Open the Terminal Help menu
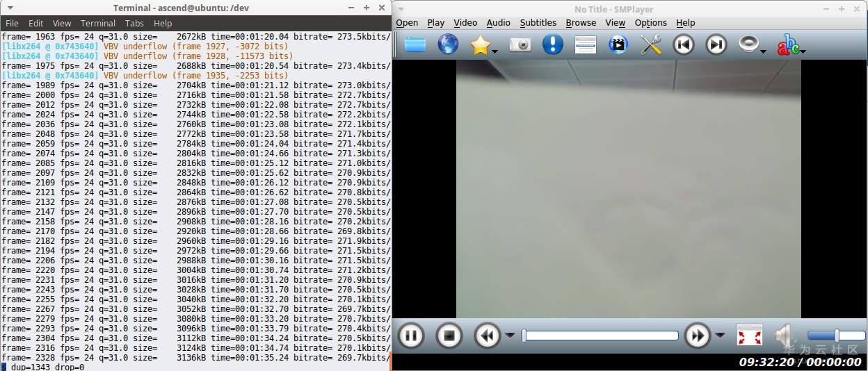Image resolution: width=868 pixels, height=371 pixels. click(163, 23)
